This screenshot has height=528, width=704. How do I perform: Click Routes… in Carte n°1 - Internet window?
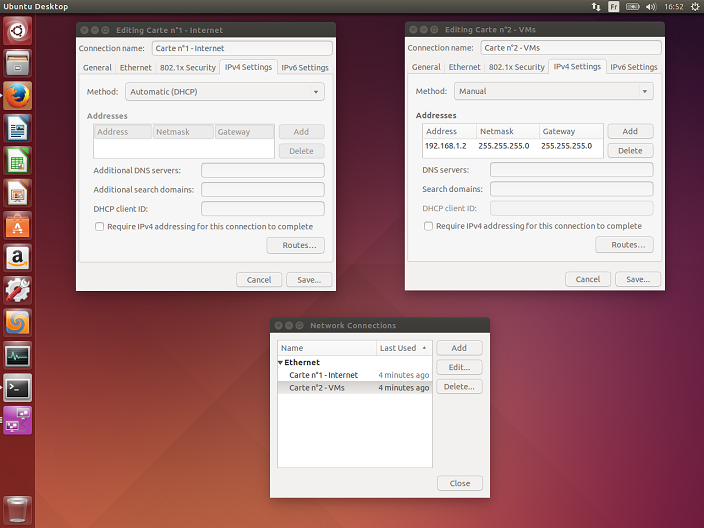pos(295,245)
